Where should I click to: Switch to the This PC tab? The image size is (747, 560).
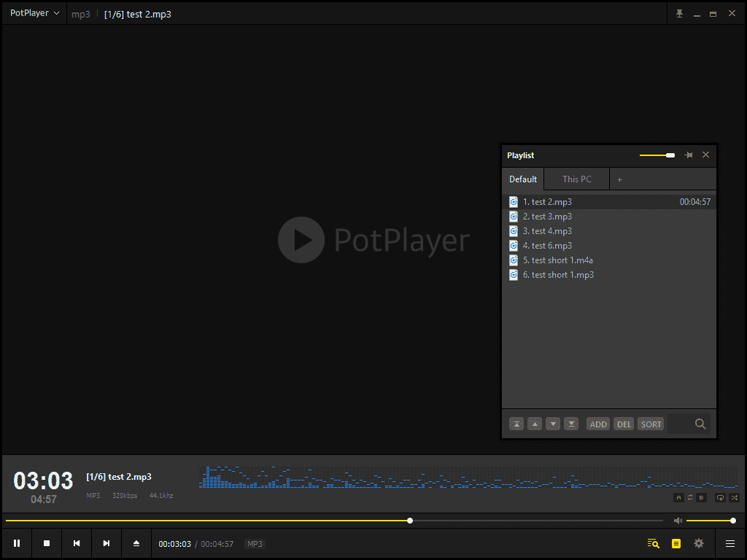click(x=576, y=179)
